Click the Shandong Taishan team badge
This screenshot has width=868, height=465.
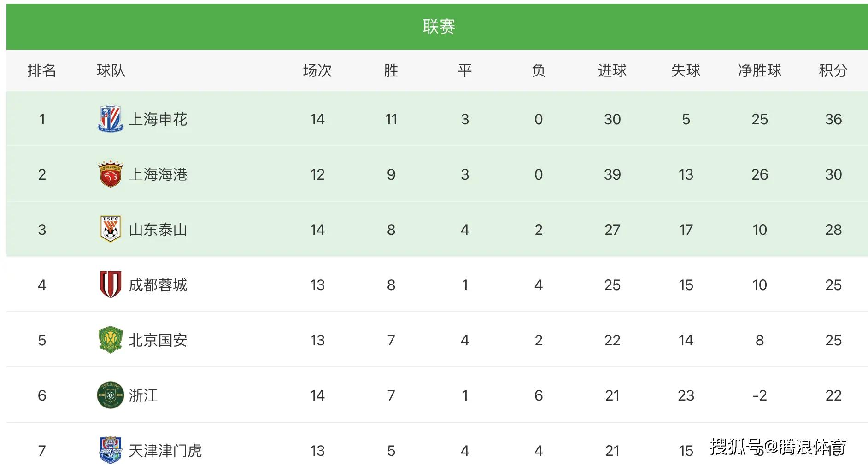click(111, 229)
